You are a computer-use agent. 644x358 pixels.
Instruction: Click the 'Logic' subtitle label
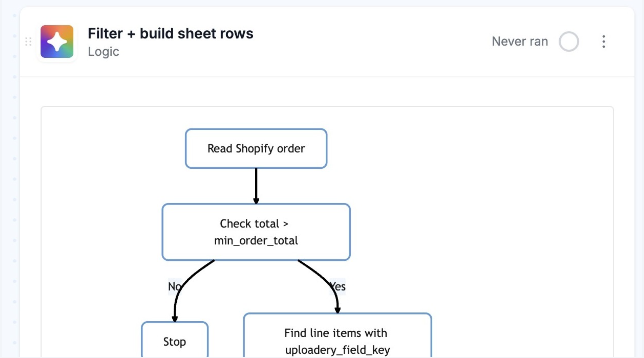click(x=103, y=52)
